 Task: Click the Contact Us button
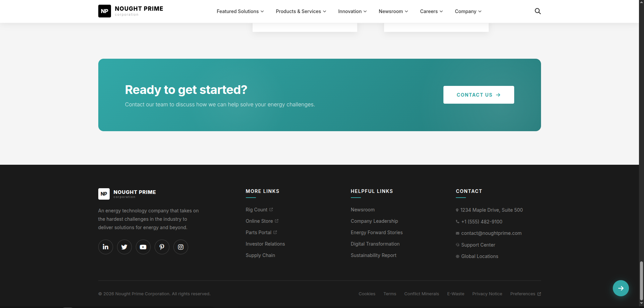(x=478, y=95)
